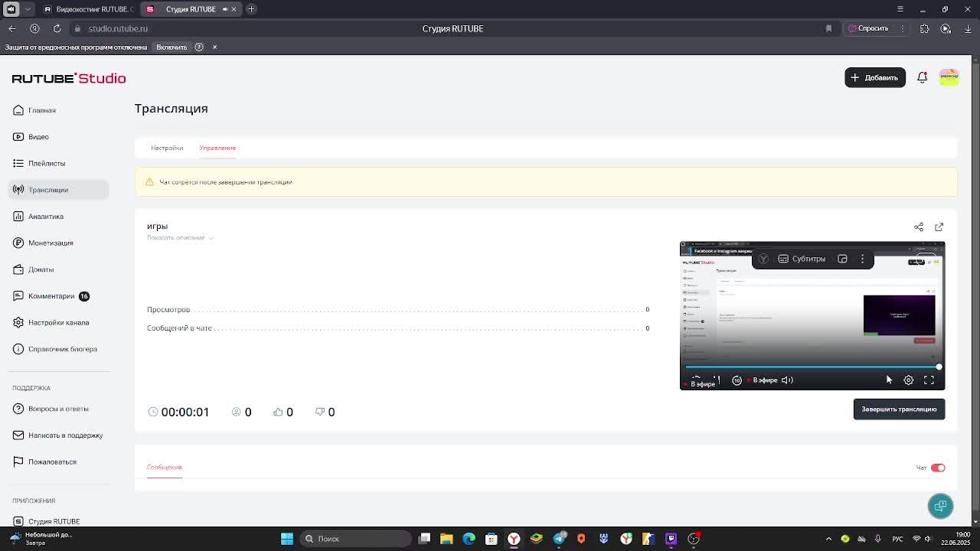Switch to the Настройки tab
Image resolution: width=980 pixels, height=551 pixels.
tap(167, 148)
